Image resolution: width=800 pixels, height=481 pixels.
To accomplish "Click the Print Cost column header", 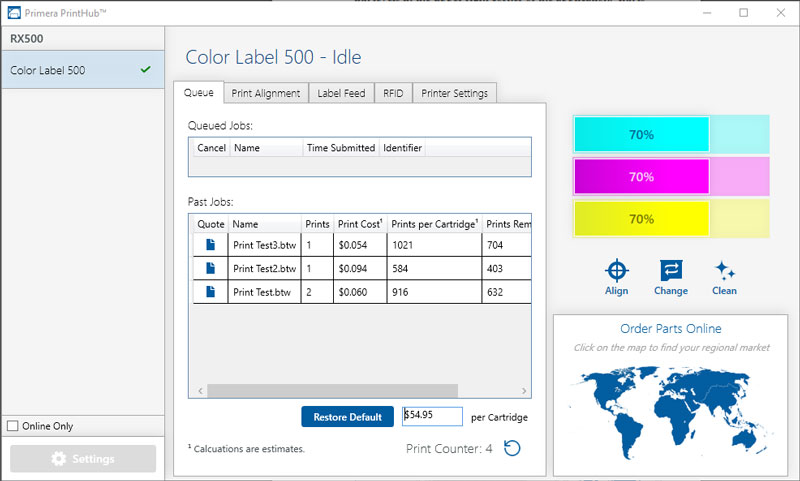I will click(360, 224).
